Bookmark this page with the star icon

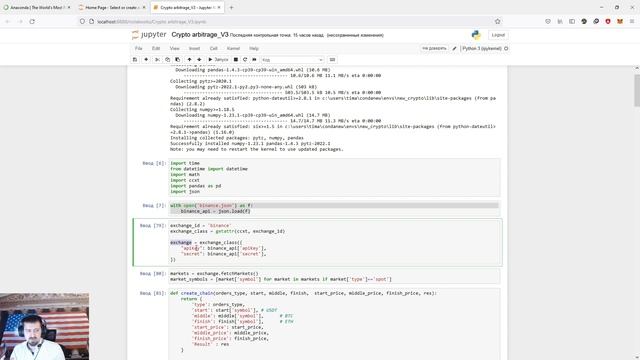pos(497,21)
